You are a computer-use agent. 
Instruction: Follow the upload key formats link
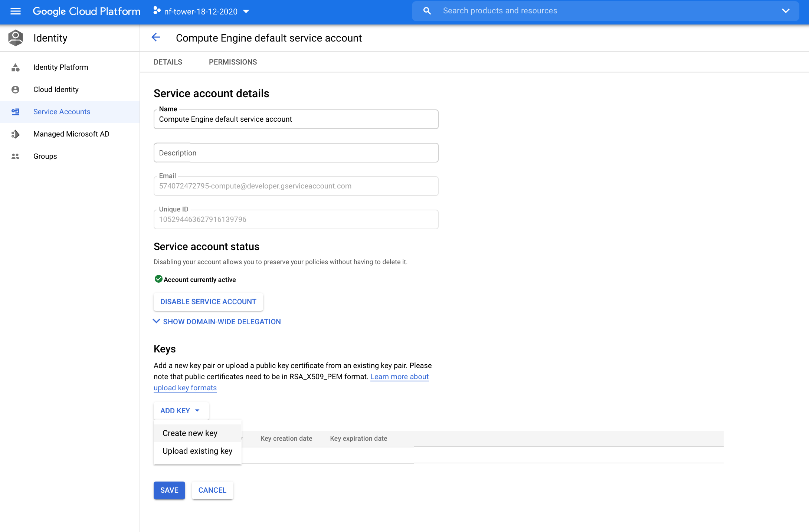(185, 388)
